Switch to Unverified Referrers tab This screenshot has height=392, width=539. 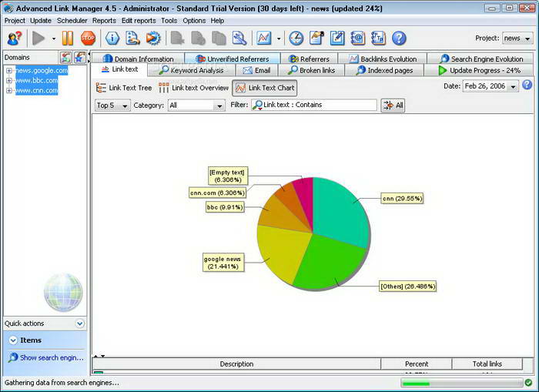[x=233, y=59]
